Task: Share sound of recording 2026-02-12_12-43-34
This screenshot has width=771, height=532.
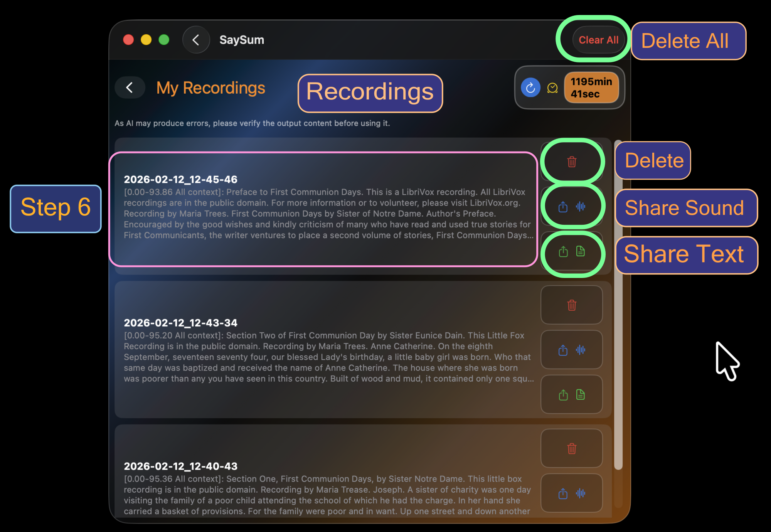Action: pyautogui.click(x=571, y=350)
